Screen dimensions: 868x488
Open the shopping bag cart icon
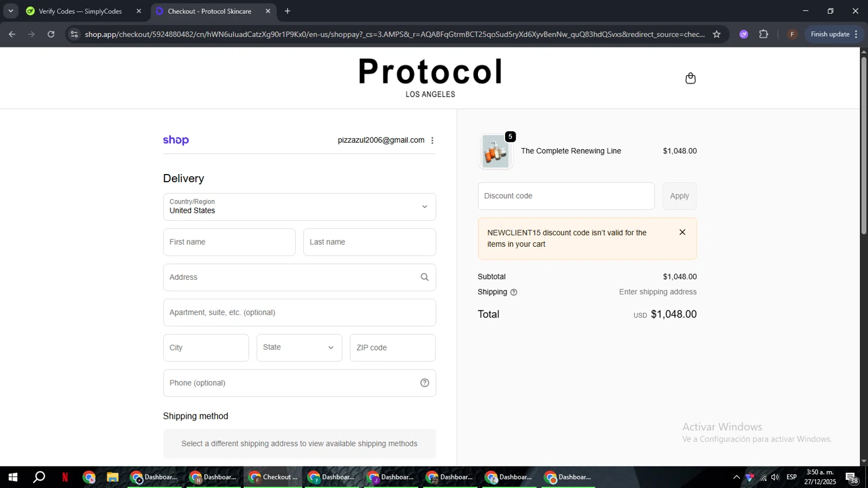click(690, 78)
